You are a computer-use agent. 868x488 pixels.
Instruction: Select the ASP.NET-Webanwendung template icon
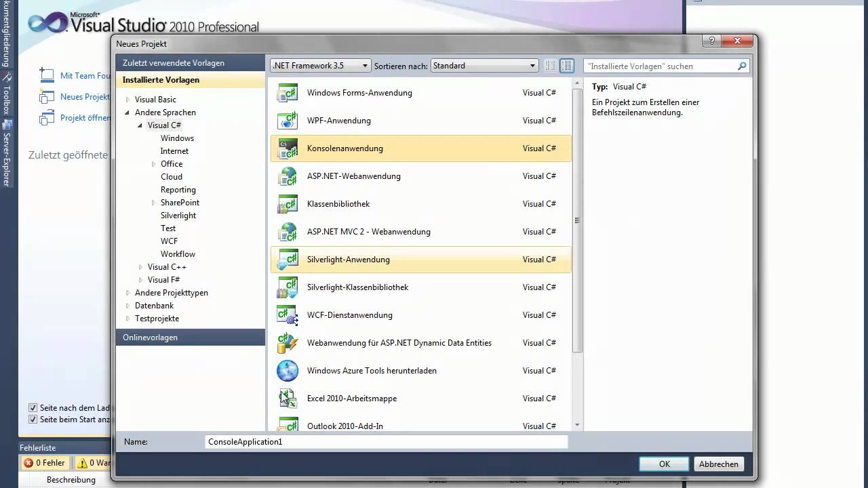(288, 176)
